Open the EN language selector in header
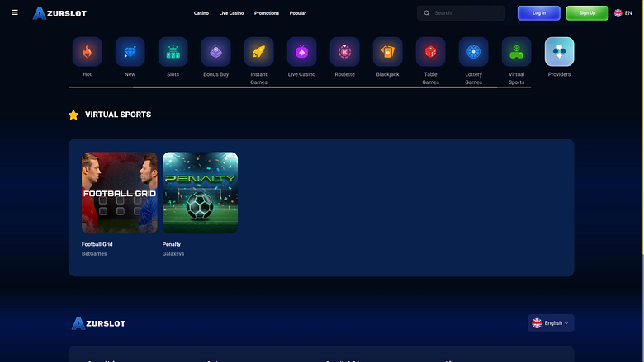The height and width of the screenshot is (362, 644). [x=623, y=13]
